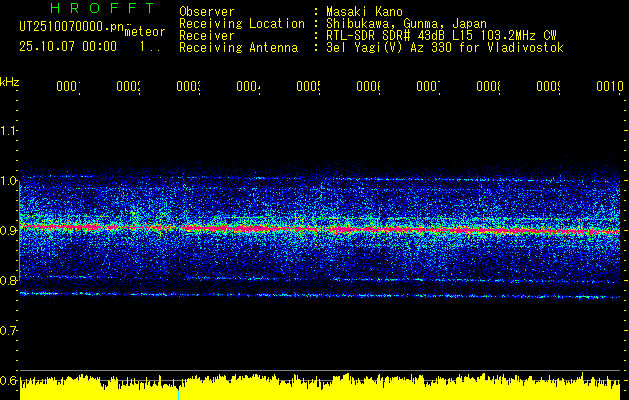This screenshot has height=400, width=629.
Task: Click the 'Observer' label
Action: point(207,12)
